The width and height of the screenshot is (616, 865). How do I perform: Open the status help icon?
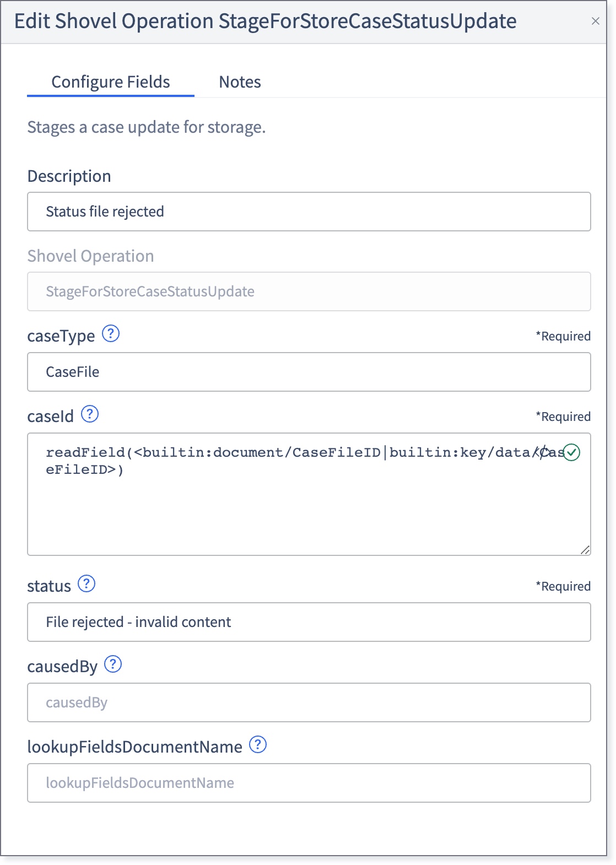[87, 583]
